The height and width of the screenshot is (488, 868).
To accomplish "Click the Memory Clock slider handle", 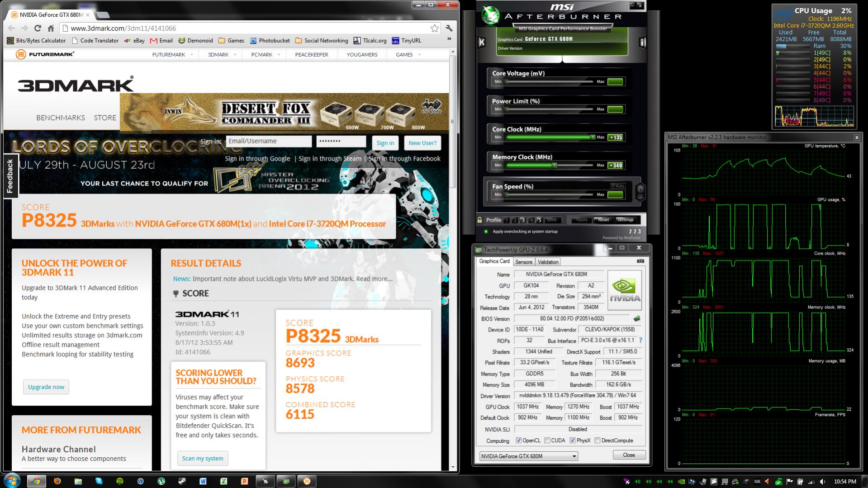I will coord(555,165).
